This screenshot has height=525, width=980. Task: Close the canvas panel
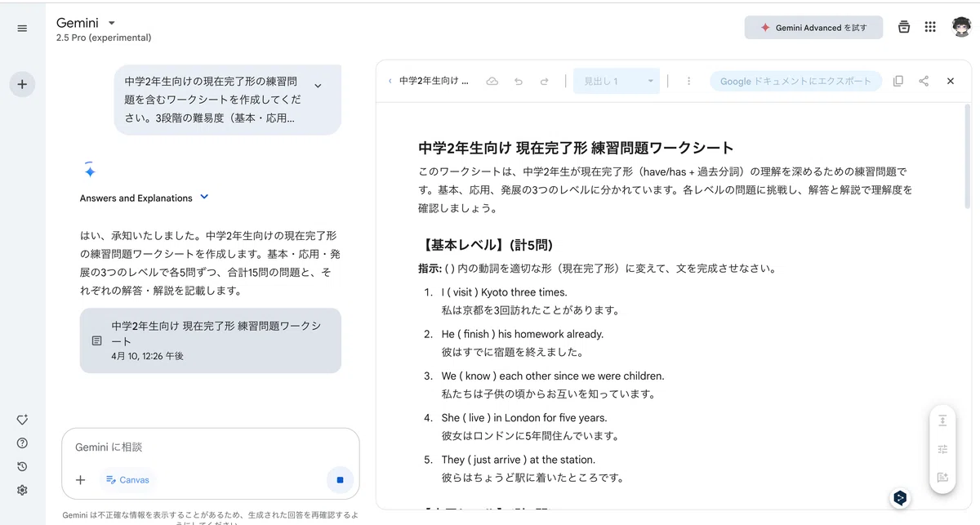coord(951,82)
